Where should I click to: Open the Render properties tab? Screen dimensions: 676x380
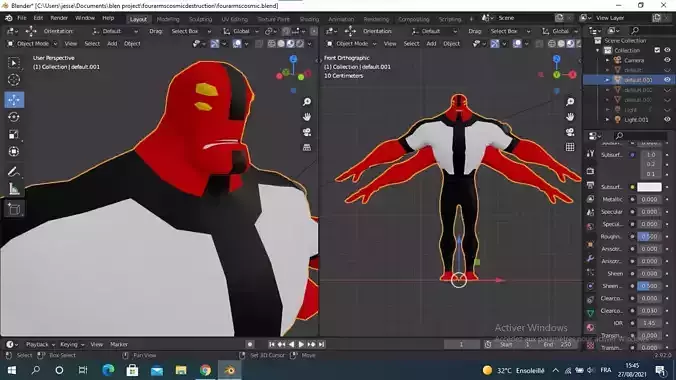590,171
